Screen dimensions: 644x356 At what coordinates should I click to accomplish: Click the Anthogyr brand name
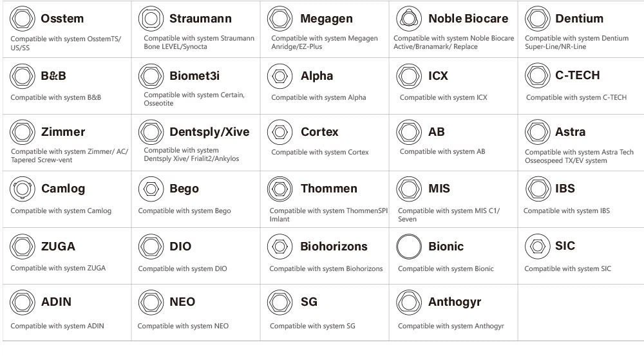455,302
